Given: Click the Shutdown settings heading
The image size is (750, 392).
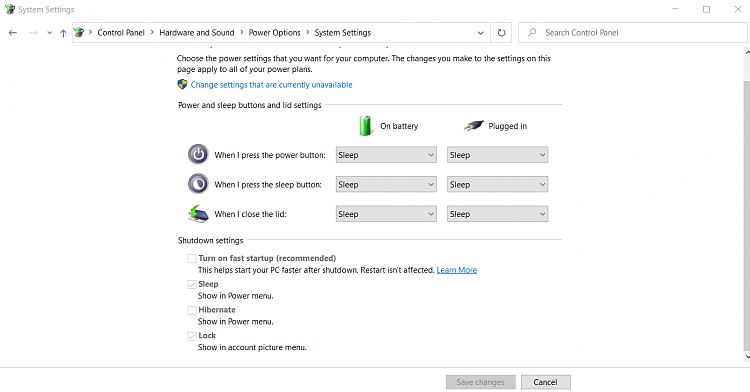Looking at the screenshot, I should 210,240.
